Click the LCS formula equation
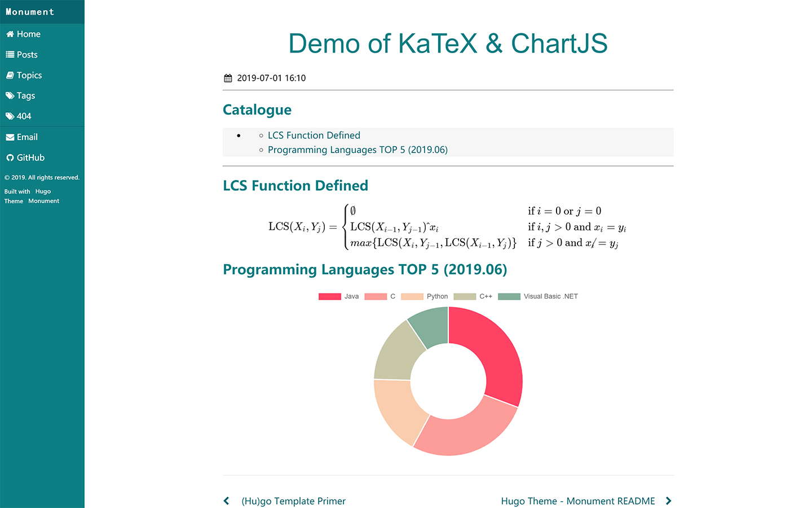Screen dimensions: 812x508 pyautogui.click(x=448, y=227)
